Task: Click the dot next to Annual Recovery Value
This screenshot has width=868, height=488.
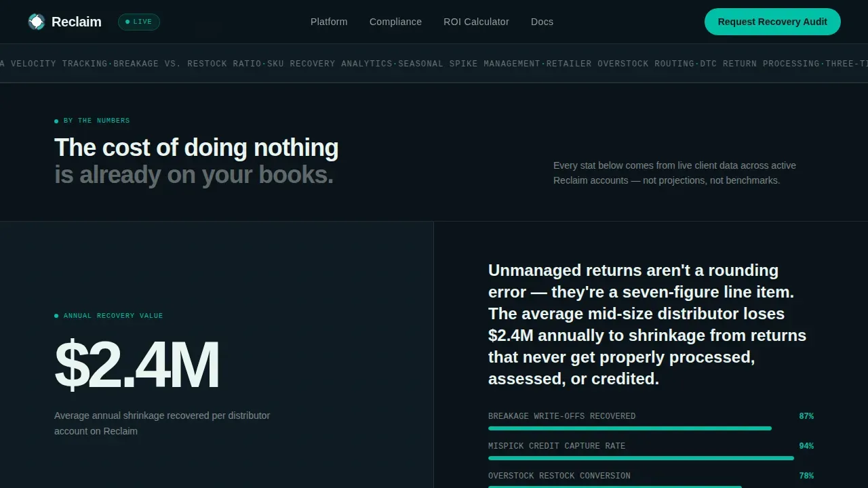Action: tap(56, 316)
